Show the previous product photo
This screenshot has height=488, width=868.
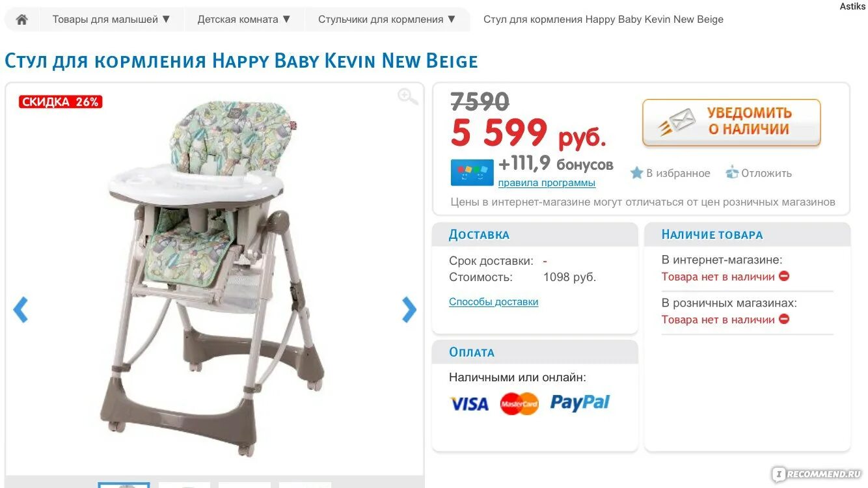click(21, 310)
